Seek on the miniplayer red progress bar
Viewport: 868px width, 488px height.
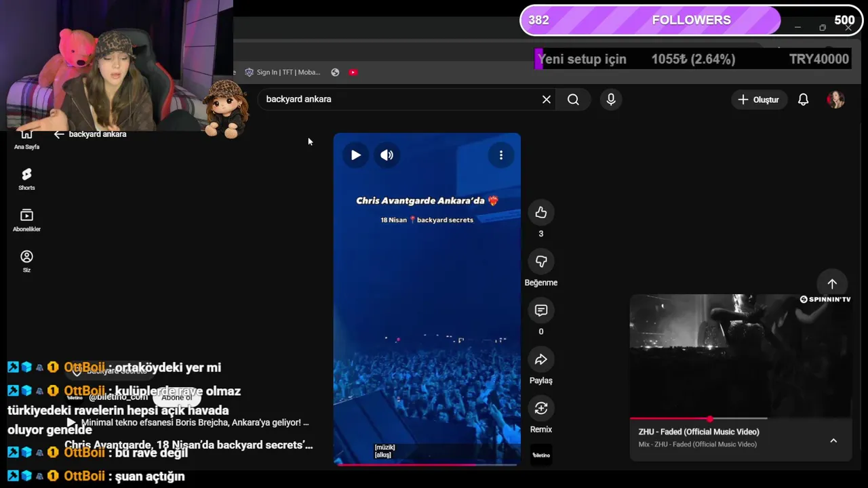[x=698, y=419]
